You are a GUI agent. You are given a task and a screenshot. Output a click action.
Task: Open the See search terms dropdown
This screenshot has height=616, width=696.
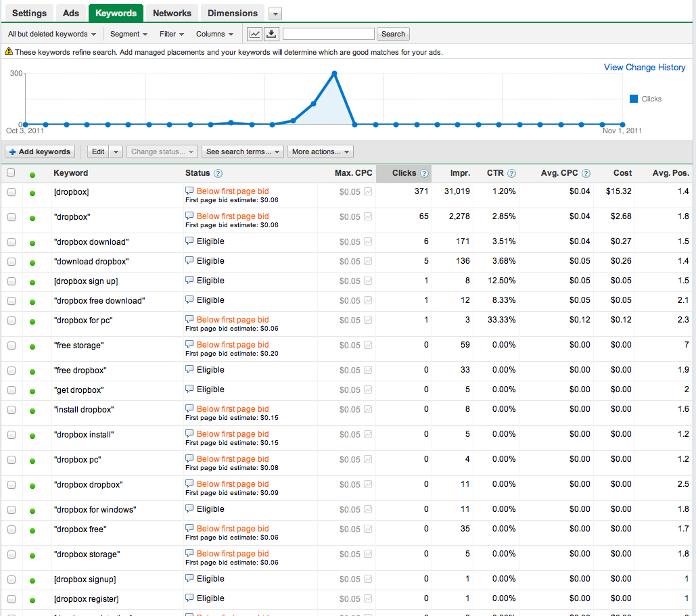point(242,151)
